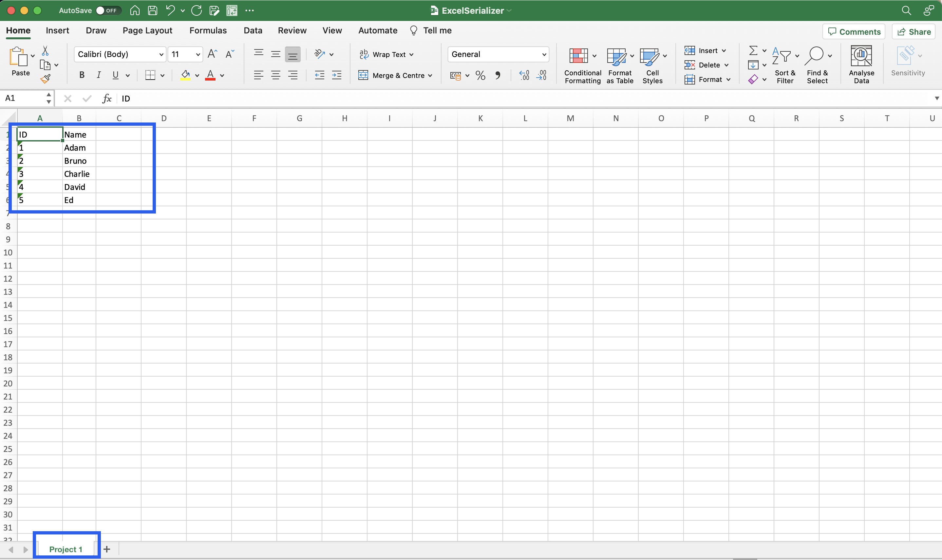This screenshot has height=560, width=942.
Task: Click the AutoSum sigma icon
Action: coord(753,50)
